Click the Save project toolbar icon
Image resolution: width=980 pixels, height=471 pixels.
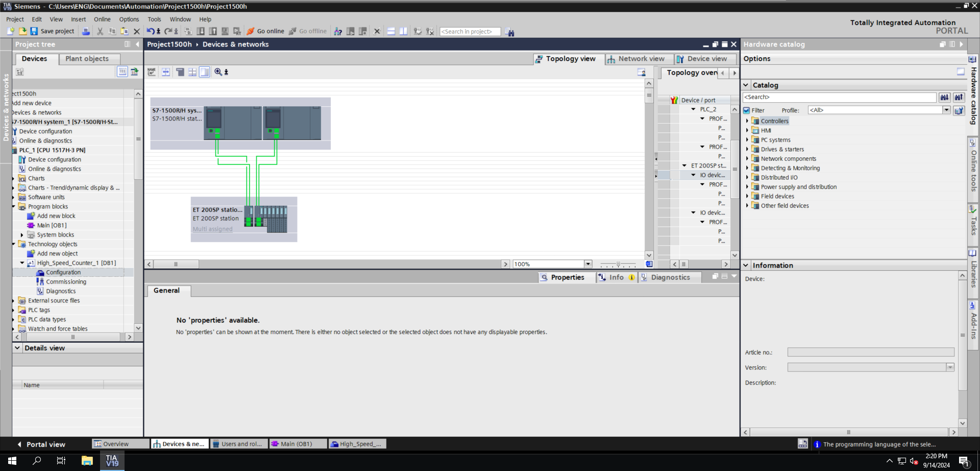click(x=34, y=31)
